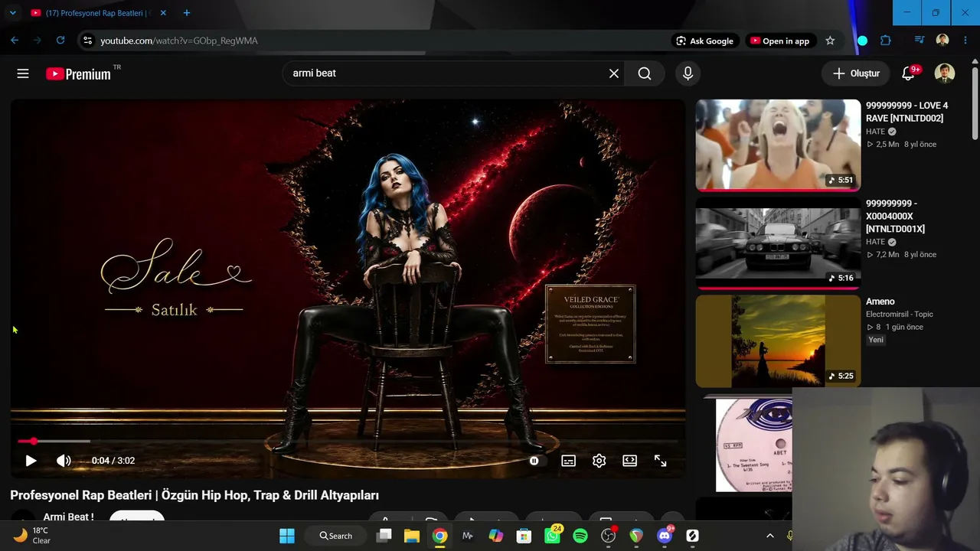Visit the Electromirsil - Topic channel
980x551 pixels.
pos(900,315)
